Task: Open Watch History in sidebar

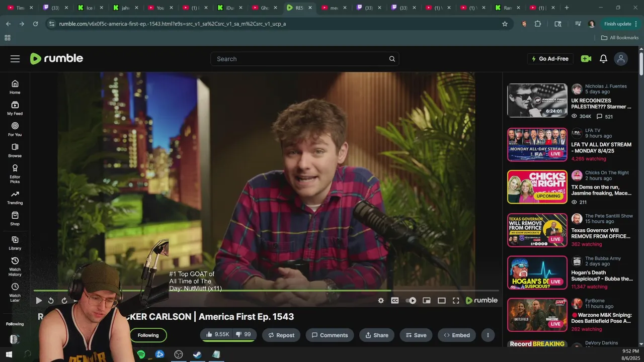Action: click(x=15, y=266)
